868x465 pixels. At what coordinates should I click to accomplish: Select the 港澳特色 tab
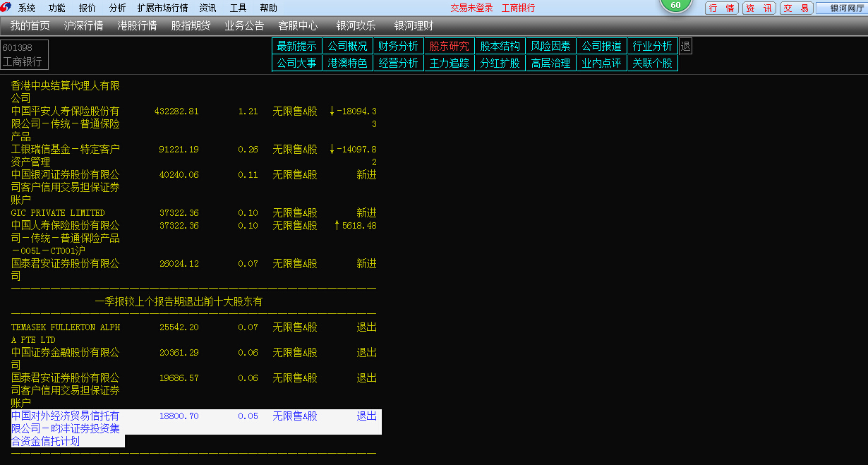click(348, 63)
